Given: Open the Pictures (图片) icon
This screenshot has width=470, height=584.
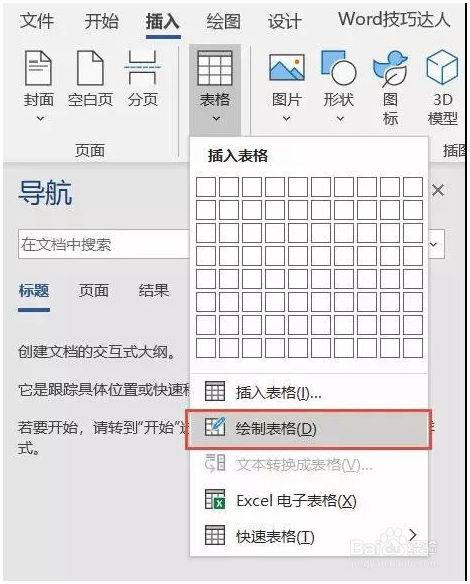Looking at the screenshot, I should [286, 68].
